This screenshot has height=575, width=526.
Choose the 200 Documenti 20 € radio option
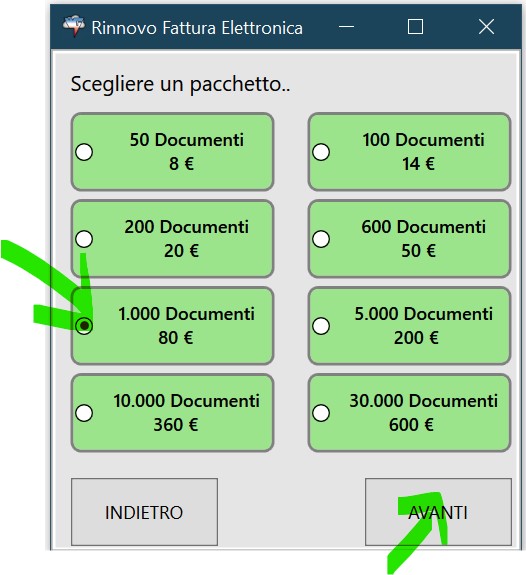pyautogui.click(x=84, y=239)
